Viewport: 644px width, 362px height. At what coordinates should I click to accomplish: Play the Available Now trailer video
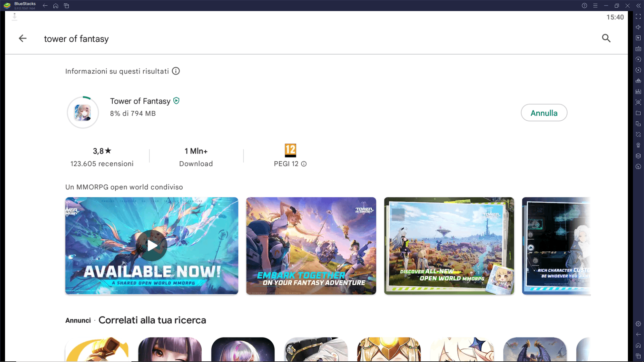click(152, 246)
